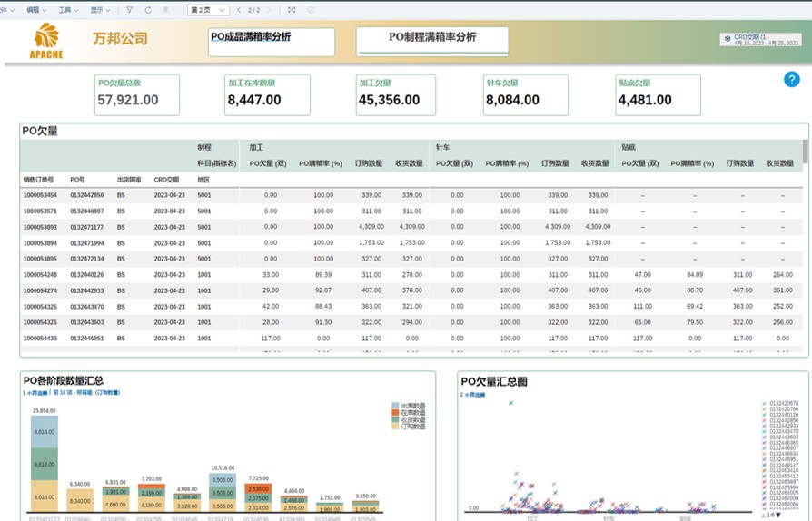Click the blue help question mark icon

coord(791,79)
